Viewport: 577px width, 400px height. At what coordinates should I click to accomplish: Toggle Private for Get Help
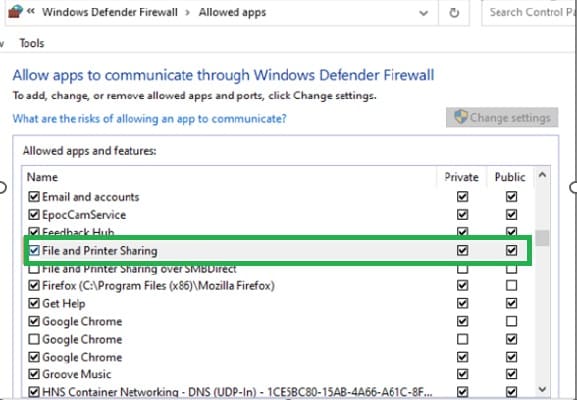point(463,303)
